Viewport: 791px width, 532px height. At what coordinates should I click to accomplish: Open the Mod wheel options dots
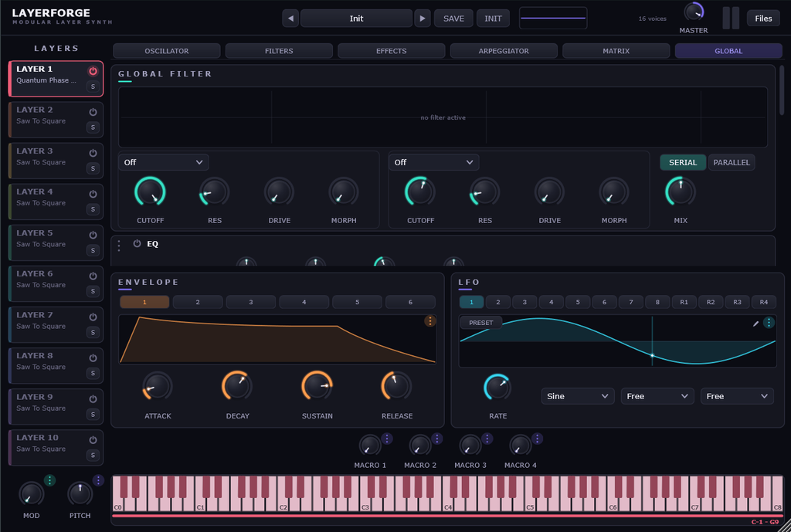click(49, 480)
